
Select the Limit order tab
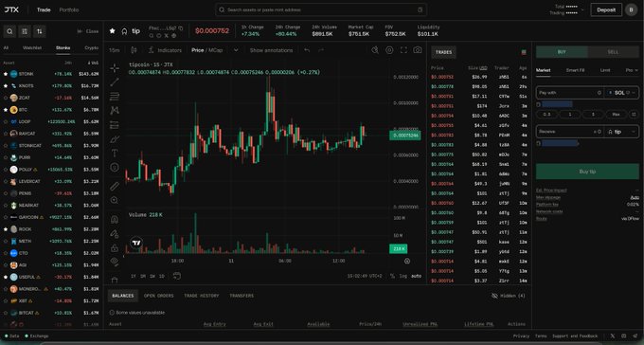pyautogui.click(x=605, y=70)
